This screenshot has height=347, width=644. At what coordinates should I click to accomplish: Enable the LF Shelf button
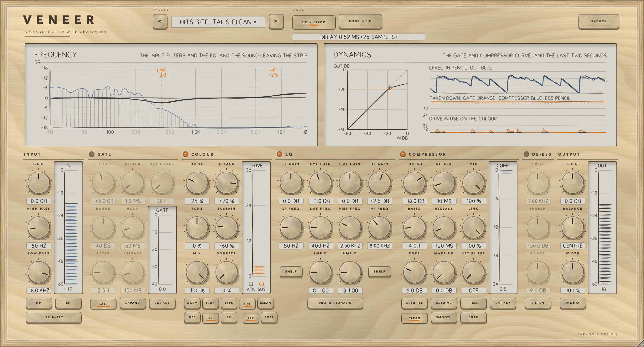coord(291,272)
